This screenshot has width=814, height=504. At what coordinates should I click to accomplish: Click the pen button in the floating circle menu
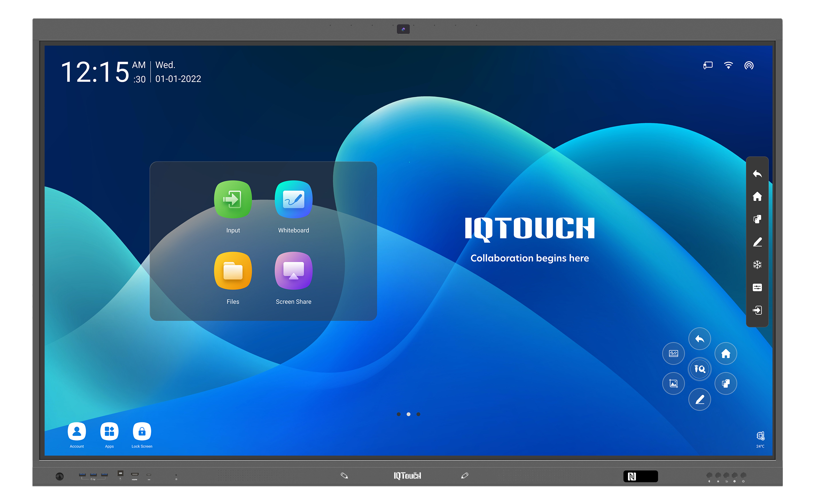pyautogui.click(x=700, y=400)
